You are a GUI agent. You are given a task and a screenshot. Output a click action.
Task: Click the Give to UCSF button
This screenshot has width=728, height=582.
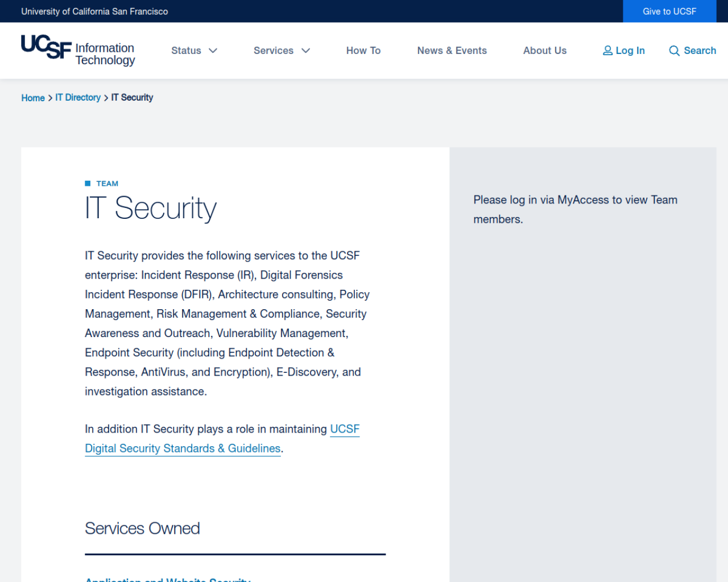pos(669,11)
